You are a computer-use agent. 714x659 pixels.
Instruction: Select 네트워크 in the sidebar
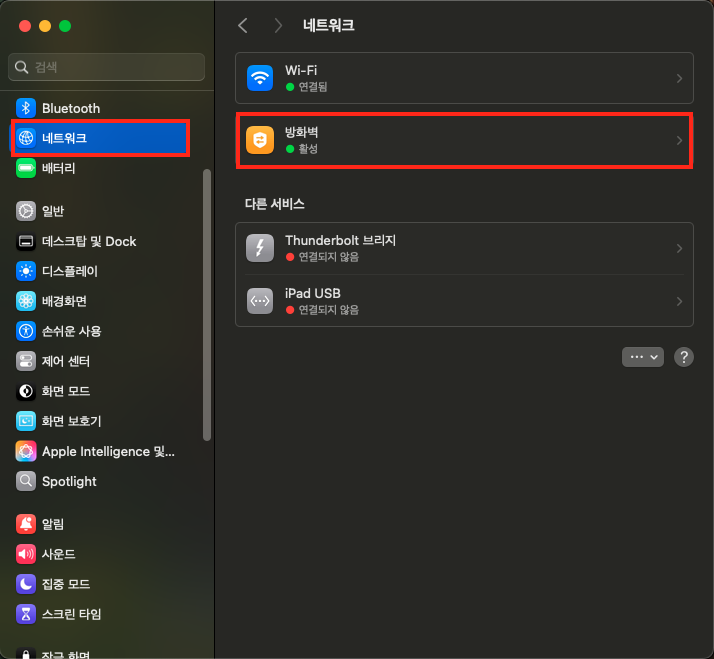(x=100, y=138)
